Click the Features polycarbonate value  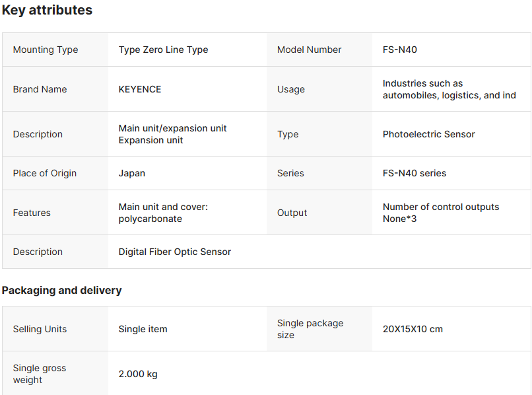(163, 213)
